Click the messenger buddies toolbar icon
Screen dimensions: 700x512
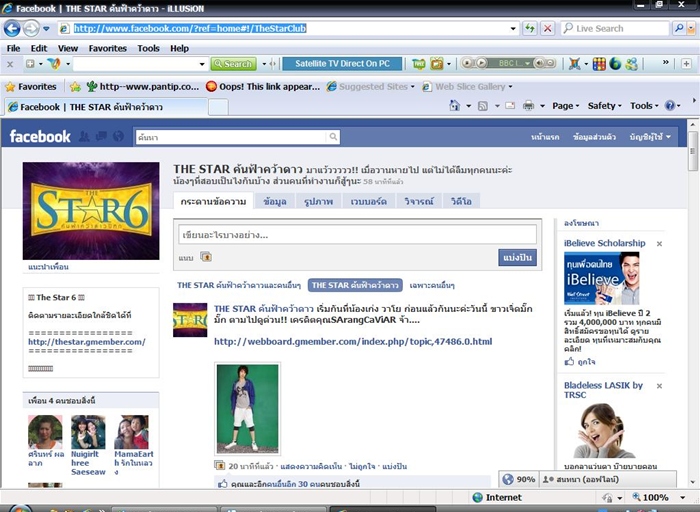tap(631, 64)
